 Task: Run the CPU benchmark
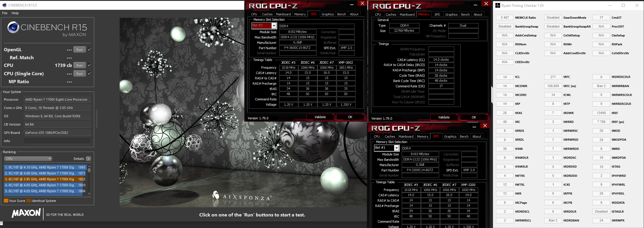coord(80,65)
